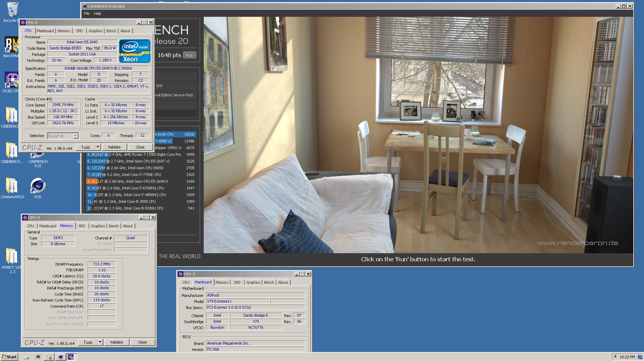The width and height of the screenshot is (644, 361).
Task: Select the Core i7-7700K ranking row
Action: 141,175
